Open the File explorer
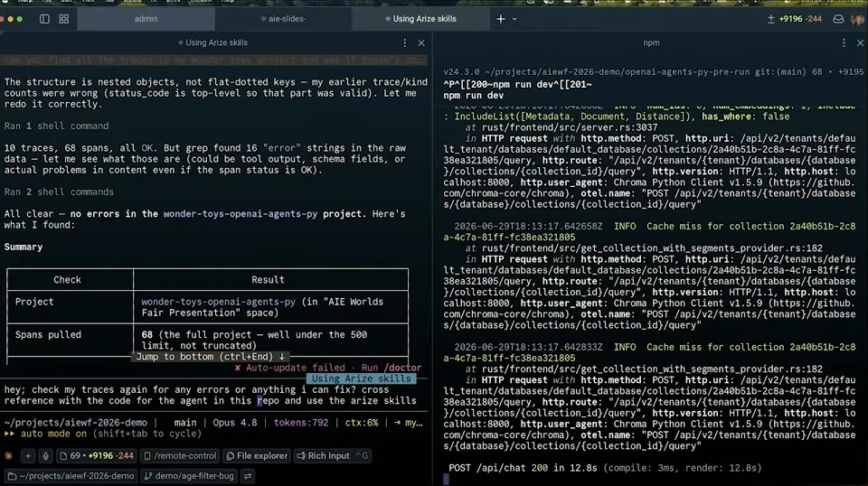 (x=257, y=455)
